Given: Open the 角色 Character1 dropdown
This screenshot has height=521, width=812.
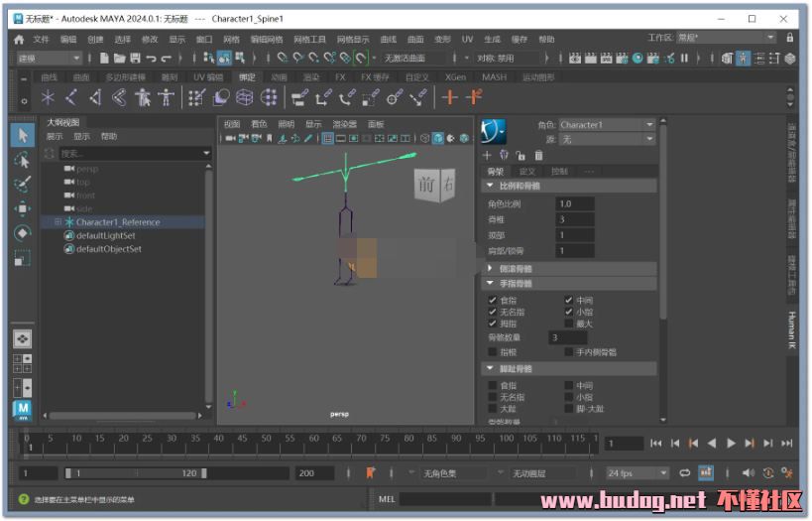Looking at the screenshot, I should pyautogui.click(x=607, y=125).
